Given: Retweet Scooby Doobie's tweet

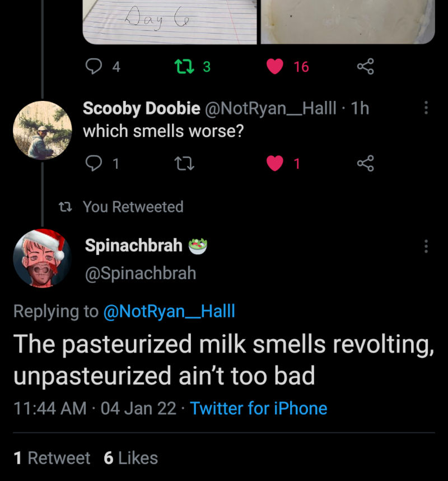Looking at the screenshot, I should click(182, 163).
